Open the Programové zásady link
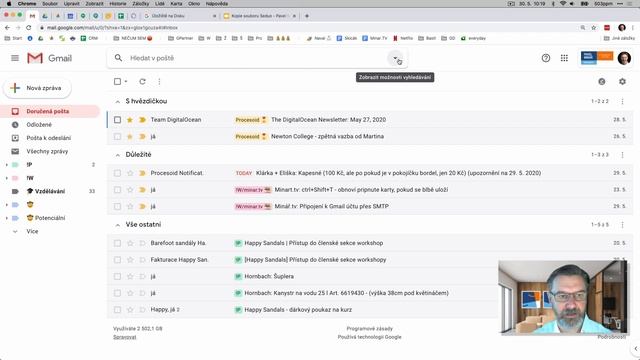Image resolution: width=640 pixels, height=360 pixels. 369,329
